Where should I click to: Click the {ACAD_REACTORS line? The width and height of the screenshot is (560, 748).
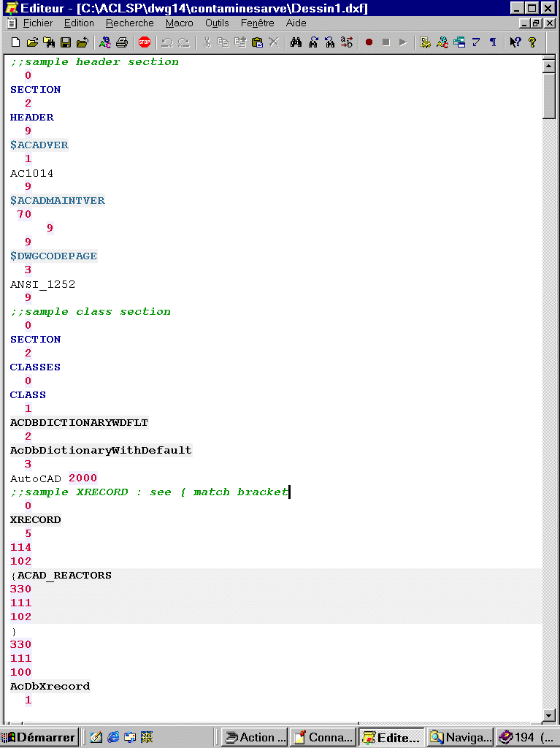[x=61, y=576]
